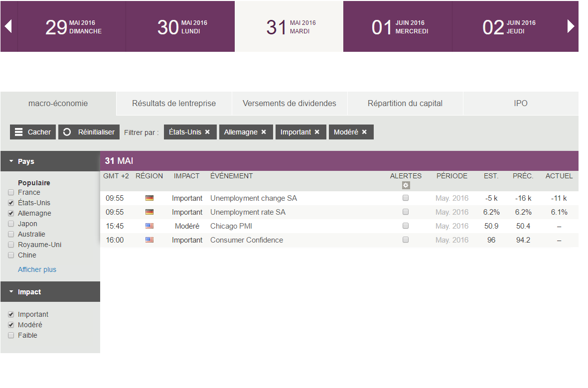Click actual value -11 k
Viewport: 588px width, 388px height.
point(559,198)
